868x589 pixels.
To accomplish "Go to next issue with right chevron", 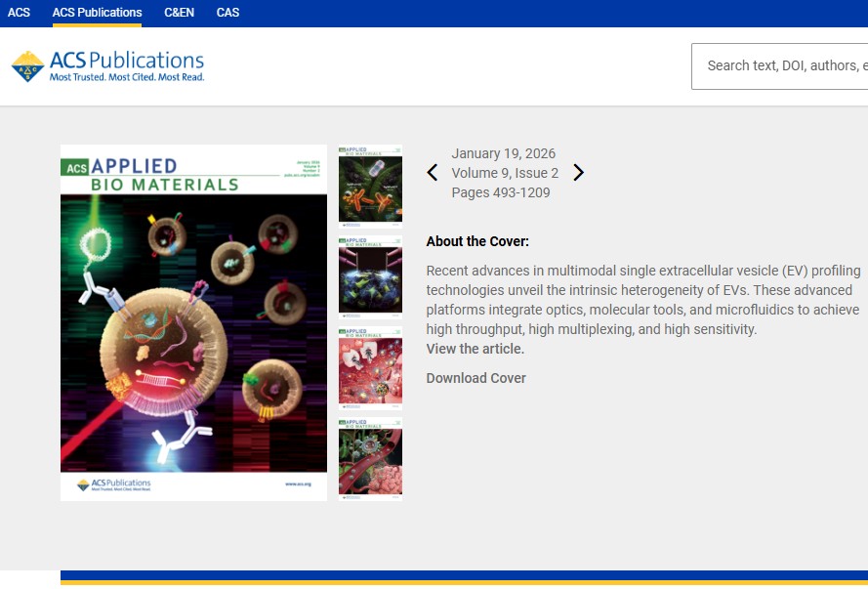I will [578, 173].
